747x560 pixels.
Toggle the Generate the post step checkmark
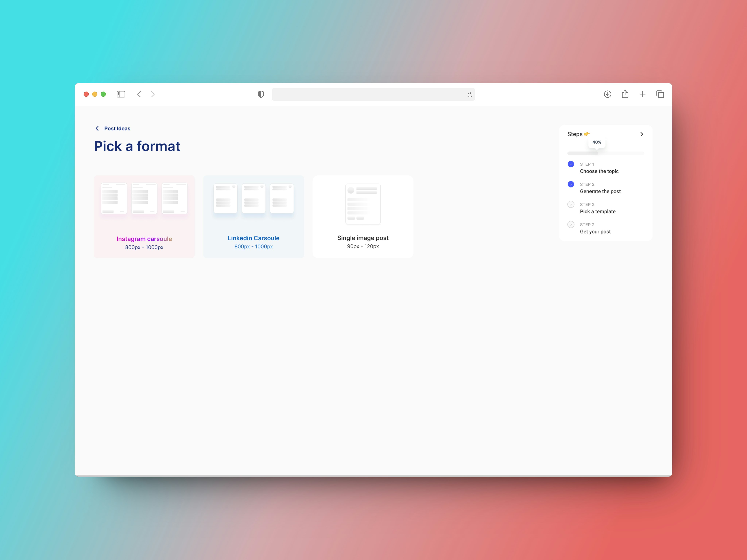[x=571, y=184]
